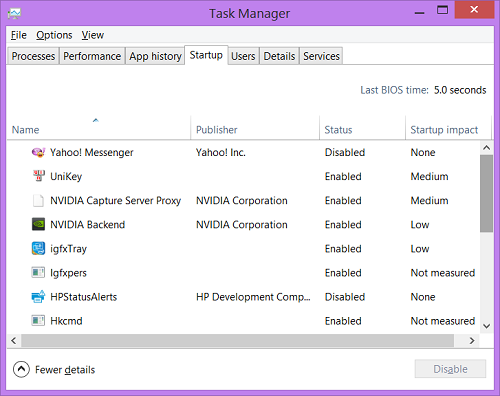The width and height of the screenshot is (500, 396).
Task: Click the UniKey startup icon
Action: [x=39, y=176]
